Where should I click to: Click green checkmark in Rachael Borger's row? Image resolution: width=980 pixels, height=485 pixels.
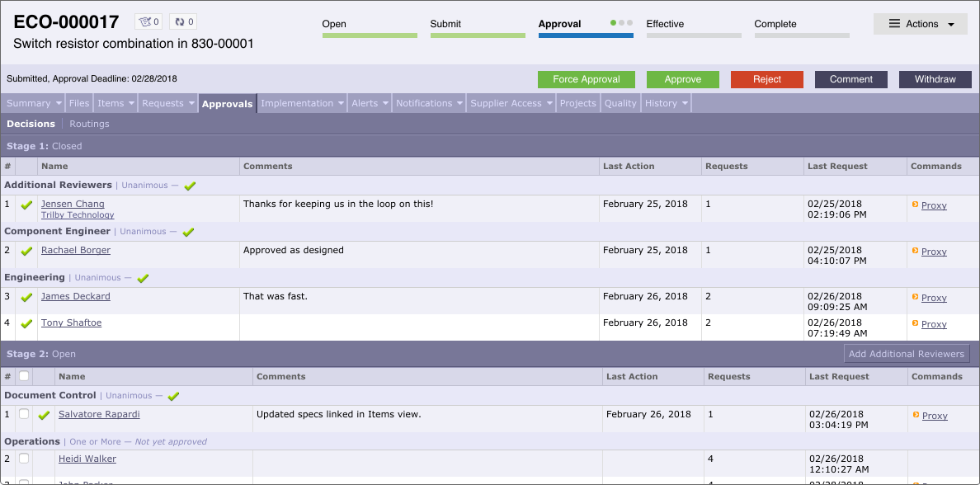coord(26,252)
